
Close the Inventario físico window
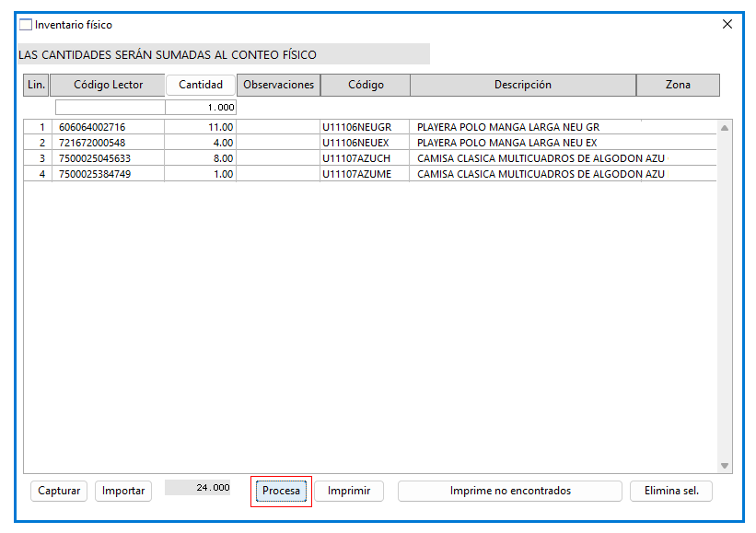click(727, 24)
